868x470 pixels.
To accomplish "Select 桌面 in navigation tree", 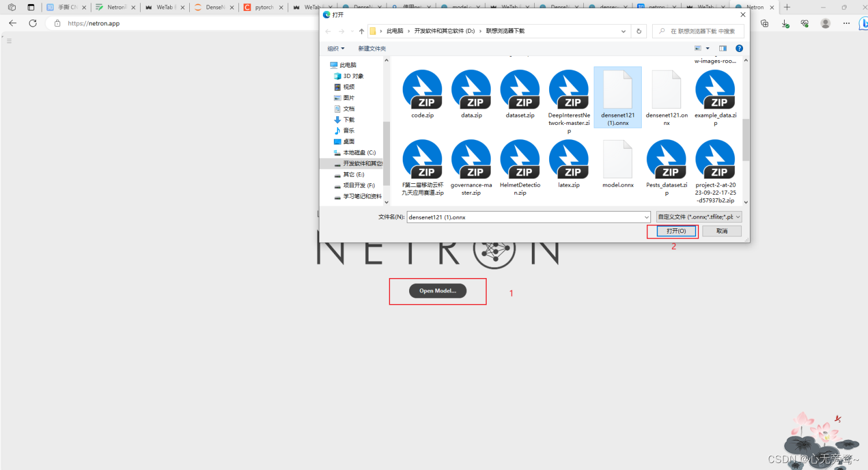I will pos(344,142).
